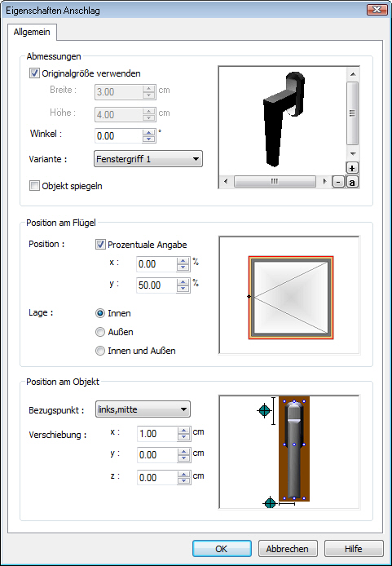Click the lower teal crosshair reference marker
Screen dimensions: 392x566
click(x=270, y=503)
